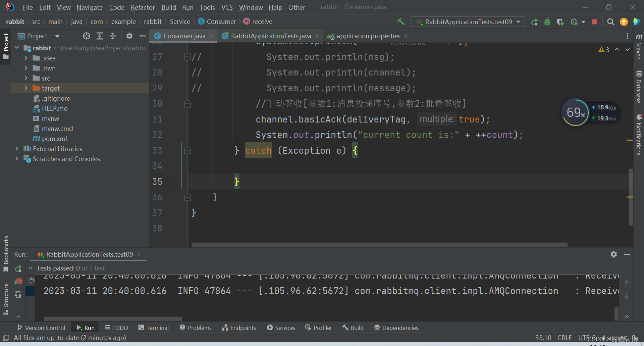Toggle fold marker at line 33
The width and height of the screenshot is (644, 346).
tap(187, 150)
